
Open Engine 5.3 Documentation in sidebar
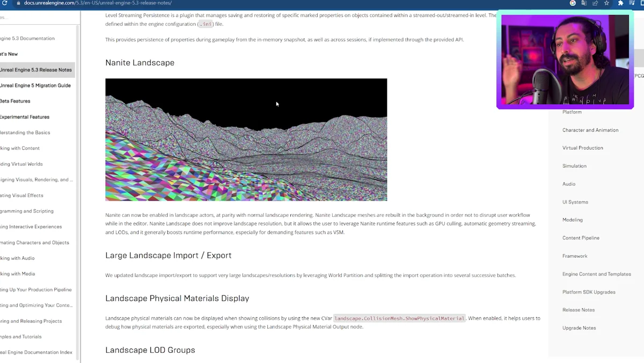27,39
